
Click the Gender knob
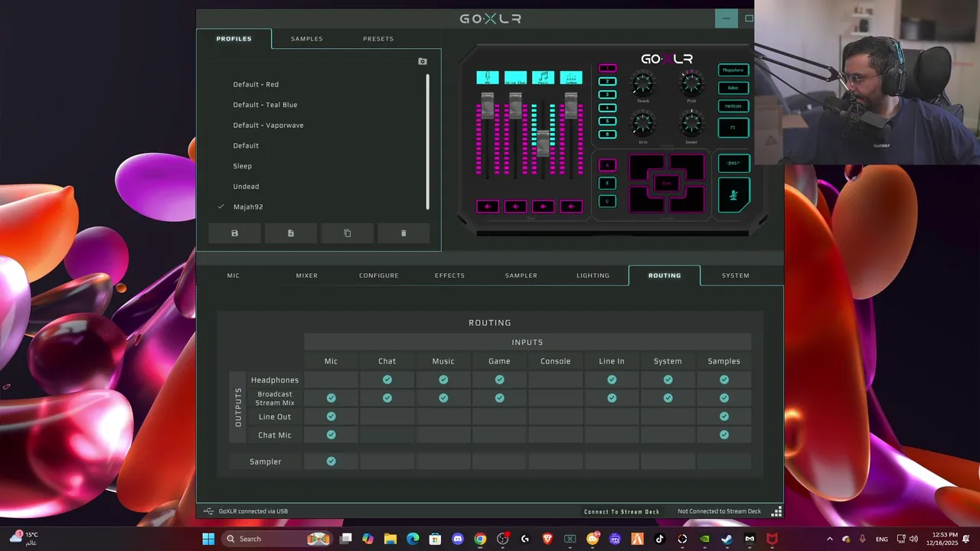tap(691, 122)
